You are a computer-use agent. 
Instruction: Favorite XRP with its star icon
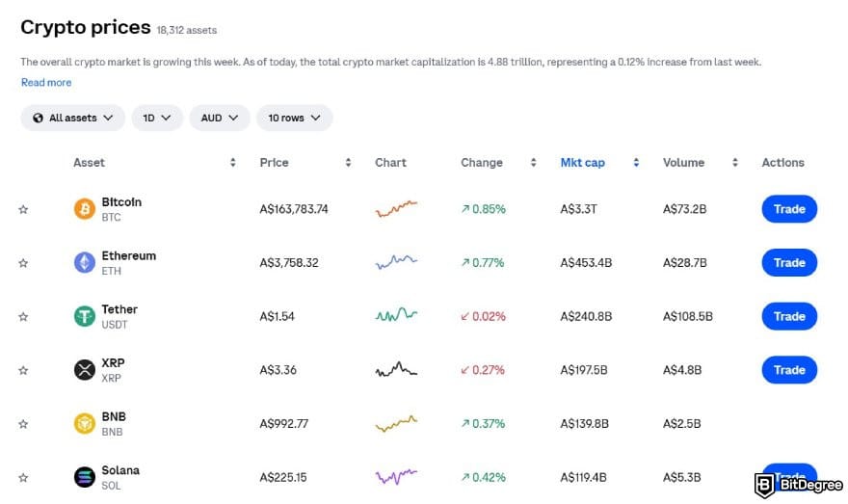click(23, 370)
